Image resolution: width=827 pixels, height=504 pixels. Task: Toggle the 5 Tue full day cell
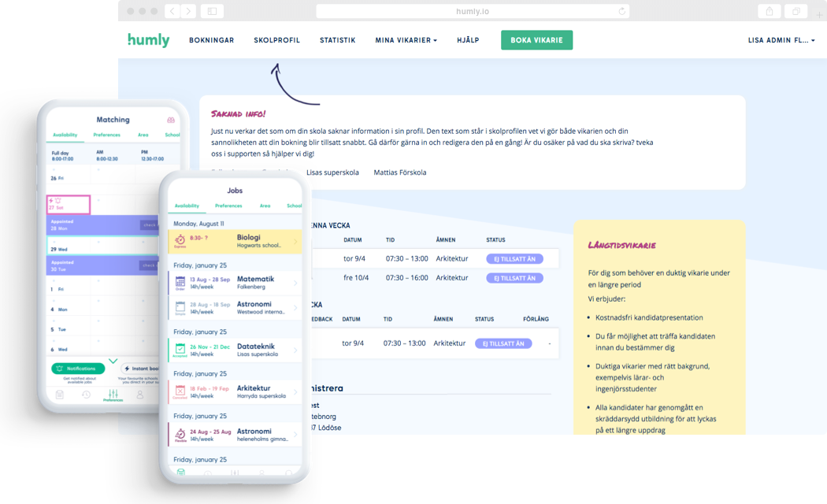tap(69, 326)
